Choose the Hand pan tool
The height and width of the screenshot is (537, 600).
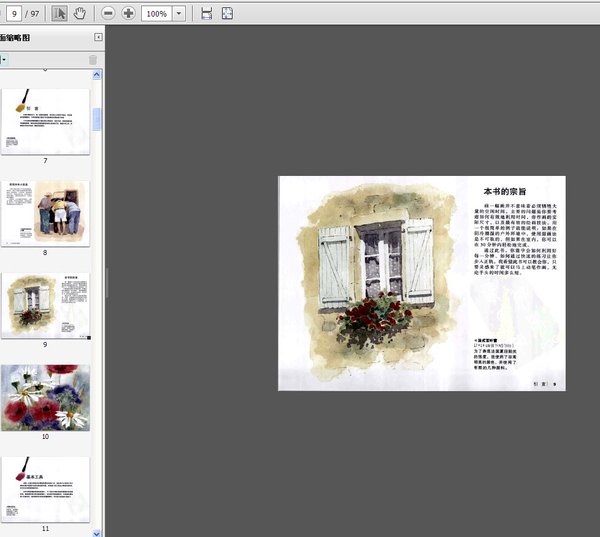tap(80, 14)
